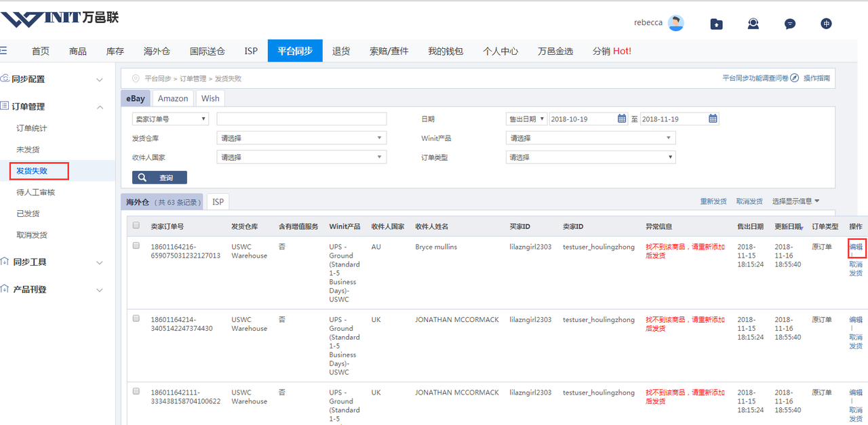The width and height of the screenshot is (868, 425).
Task: Open rebecca's user avatar
Action: 675,23
